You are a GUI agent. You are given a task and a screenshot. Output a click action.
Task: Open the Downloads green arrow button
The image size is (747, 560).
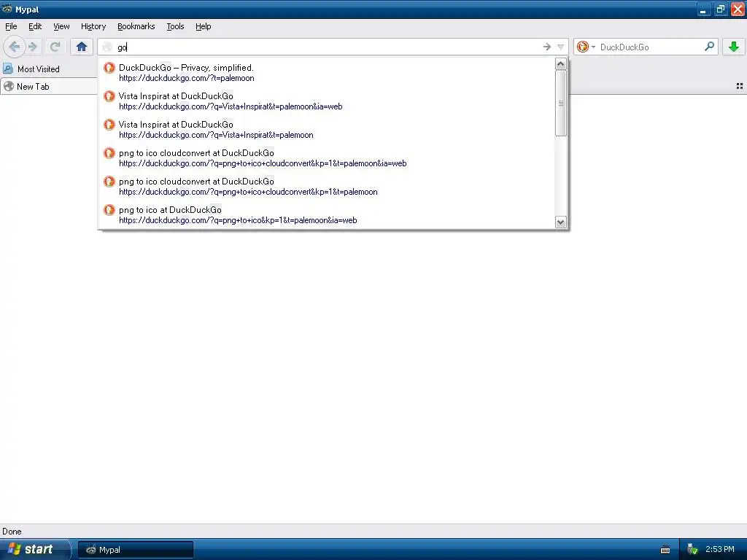click(734, 47)
